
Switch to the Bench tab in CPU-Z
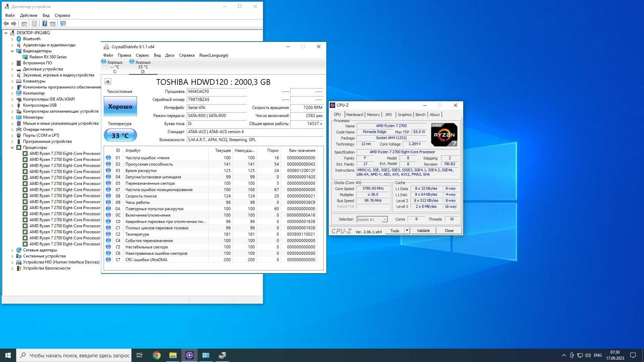coord(420,115)
